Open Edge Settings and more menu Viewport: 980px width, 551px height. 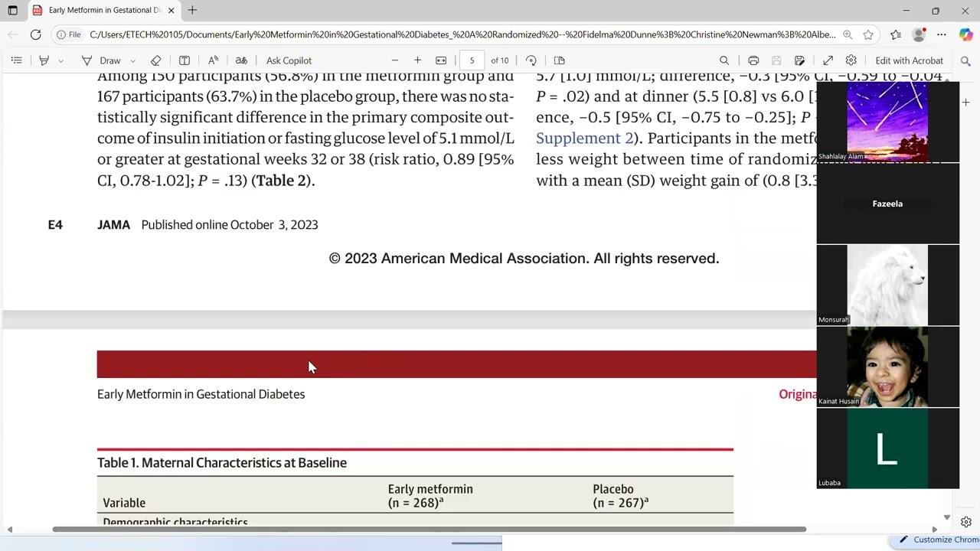coord(942,34)
